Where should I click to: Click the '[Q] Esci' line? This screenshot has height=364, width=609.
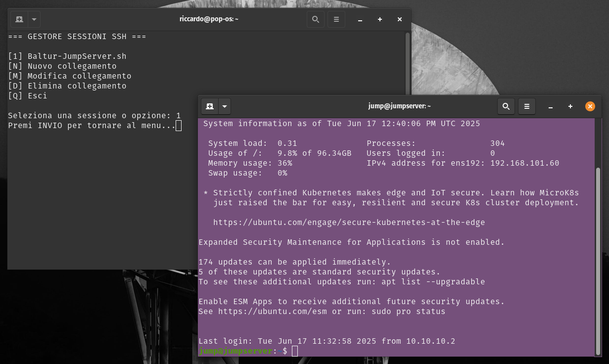click(28, 96)
